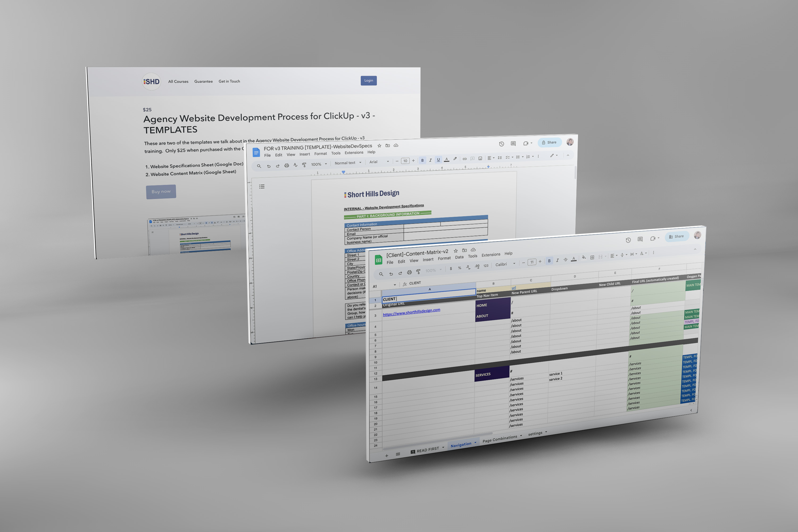
Task: Click paint format in the Docs toolbar
Action: coord(304,165)
